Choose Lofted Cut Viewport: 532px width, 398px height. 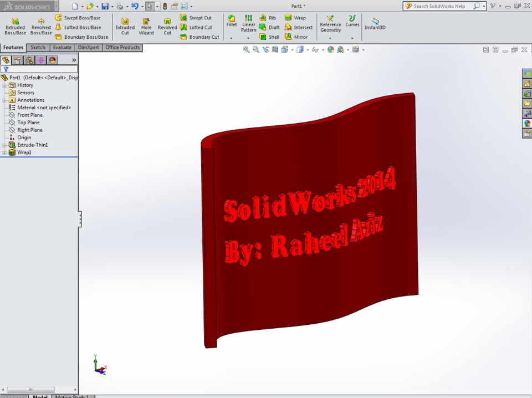[196, 27]
